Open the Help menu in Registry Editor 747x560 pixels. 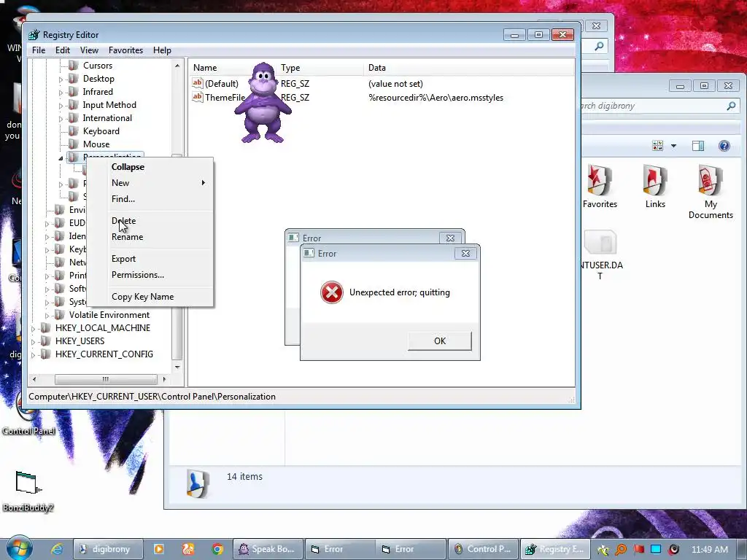pos(162,50)
